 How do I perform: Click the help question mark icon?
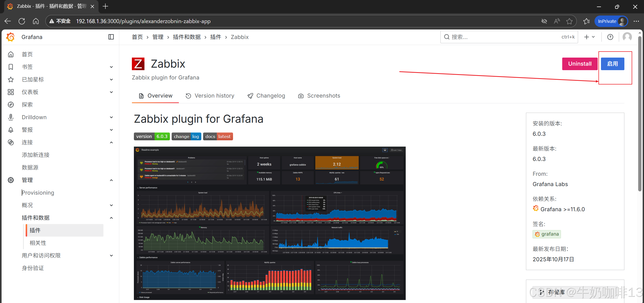point(610,37)
